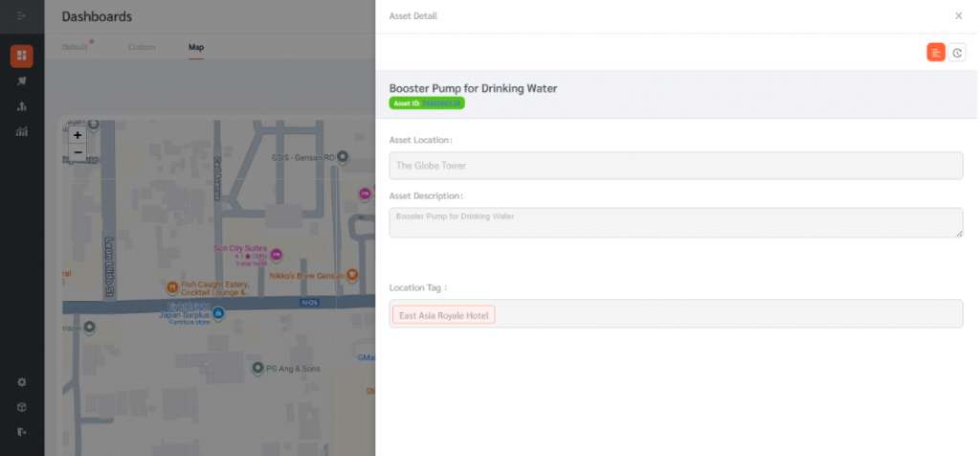Switch to asset details view orange icon

click(x=936, y=54)
